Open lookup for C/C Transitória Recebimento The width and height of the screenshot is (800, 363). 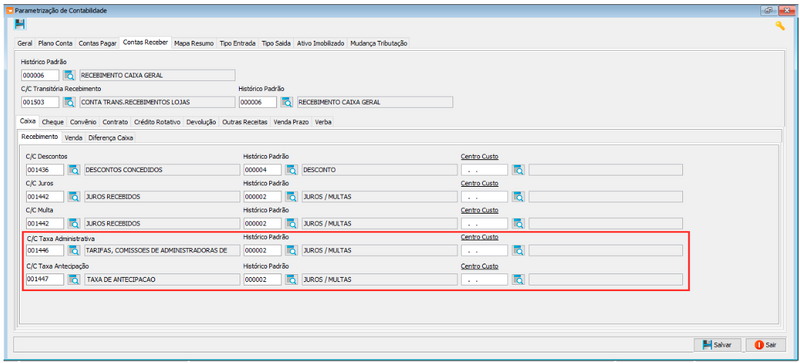69,102
